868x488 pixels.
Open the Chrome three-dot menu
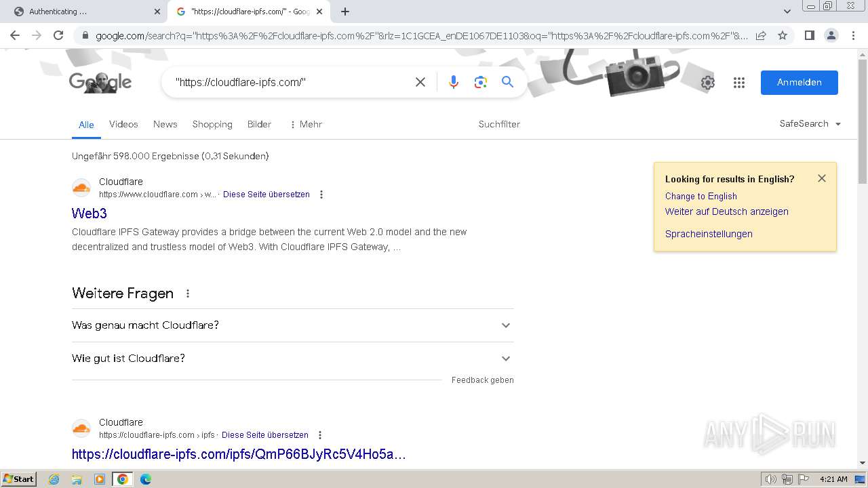click(x=854, y=35)
